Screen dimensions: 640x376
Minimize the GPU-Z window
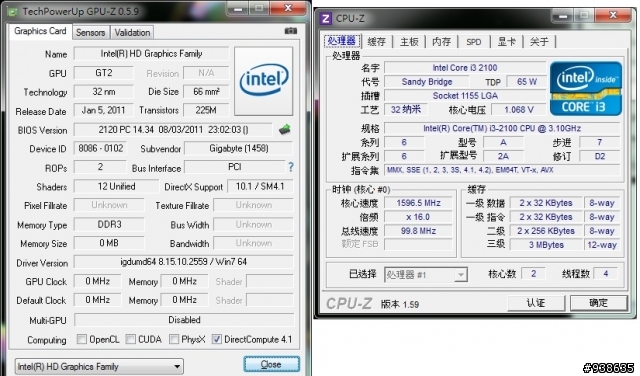(238, 8)
